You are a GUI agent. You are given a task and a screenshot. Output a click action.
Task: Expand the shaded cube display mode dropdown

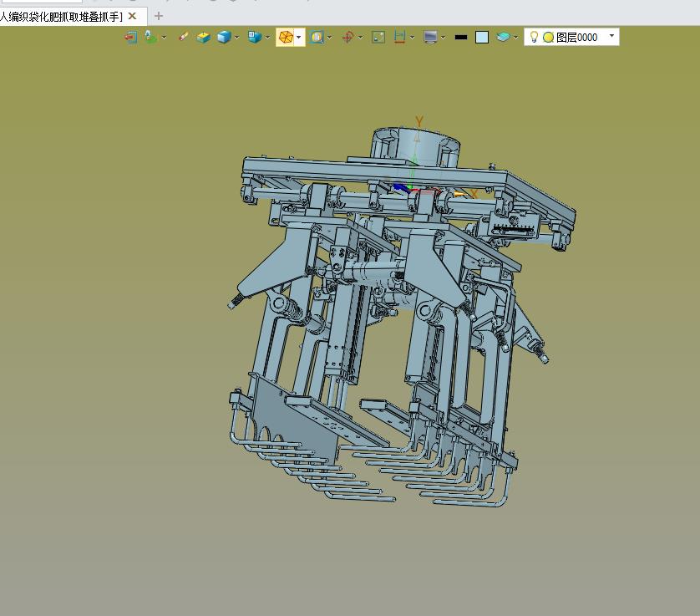236,38
